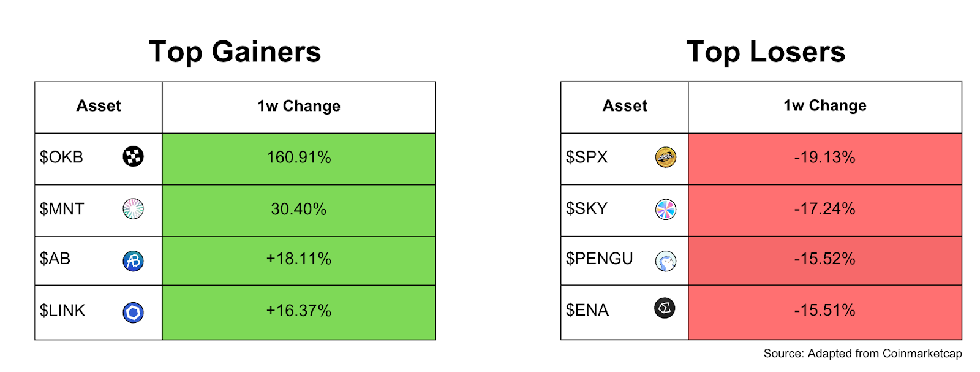The width and height of the screenshot is (980, 372).
Task: Click the Top Gainers heading
Action: pos(235,51)
